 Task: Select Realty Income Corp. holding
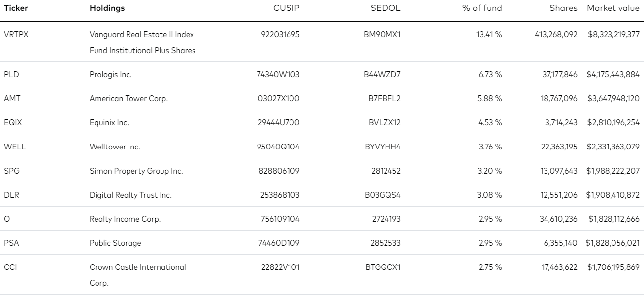tap(125, 219)
